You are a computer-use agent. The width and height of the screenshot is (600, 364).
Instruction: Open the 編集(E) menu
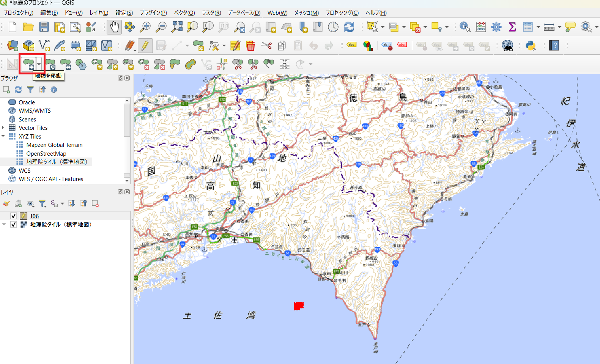49,13
